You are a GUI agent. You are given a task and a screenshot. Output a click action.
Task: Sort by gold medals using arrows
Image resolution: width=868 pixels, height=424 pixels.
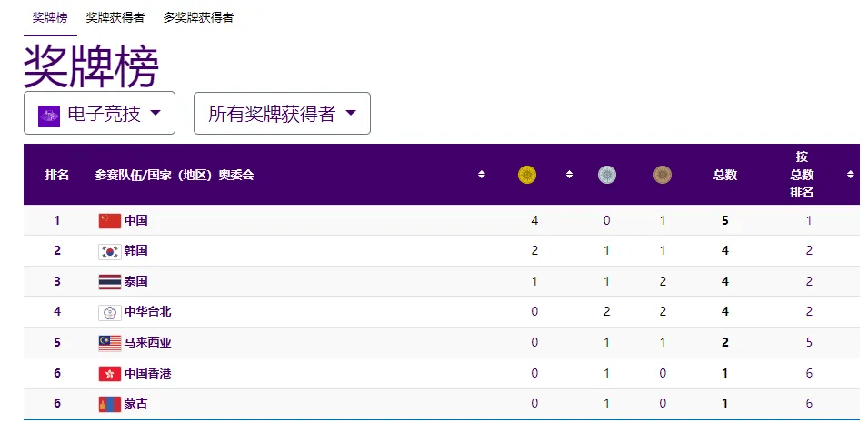[x=569, y=175]
